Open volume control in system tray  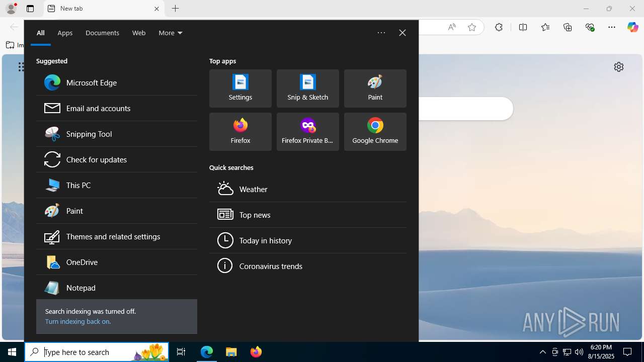pyautogui.click(x=579, y=352)
